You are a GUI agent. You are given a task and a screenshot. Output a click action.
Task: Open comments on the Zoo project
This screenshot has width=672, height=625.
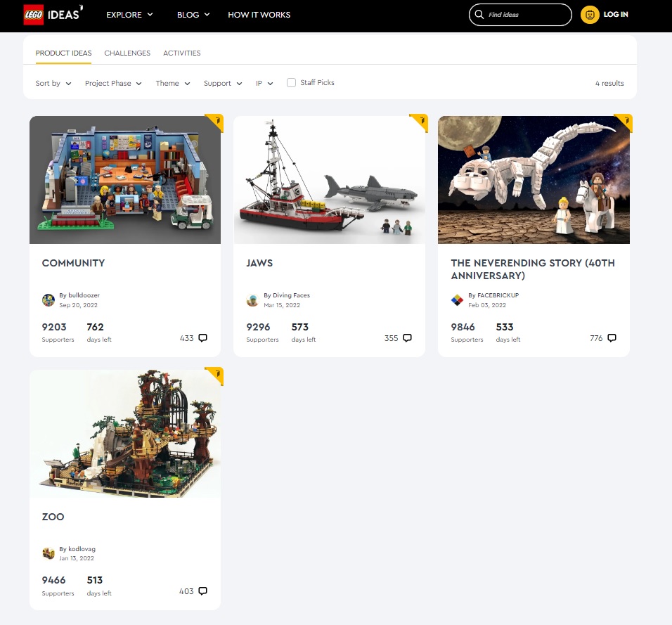[x=202, y=591]
